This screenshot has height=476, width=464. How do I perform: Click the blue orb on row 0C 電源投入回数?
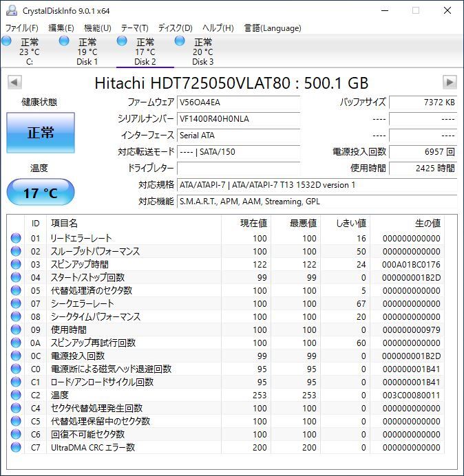pyautogui.click(x=16, y=356)
